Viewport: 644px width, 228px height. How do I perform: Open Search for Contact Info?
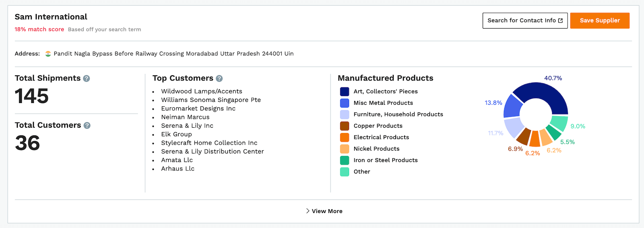click(525, 21)
